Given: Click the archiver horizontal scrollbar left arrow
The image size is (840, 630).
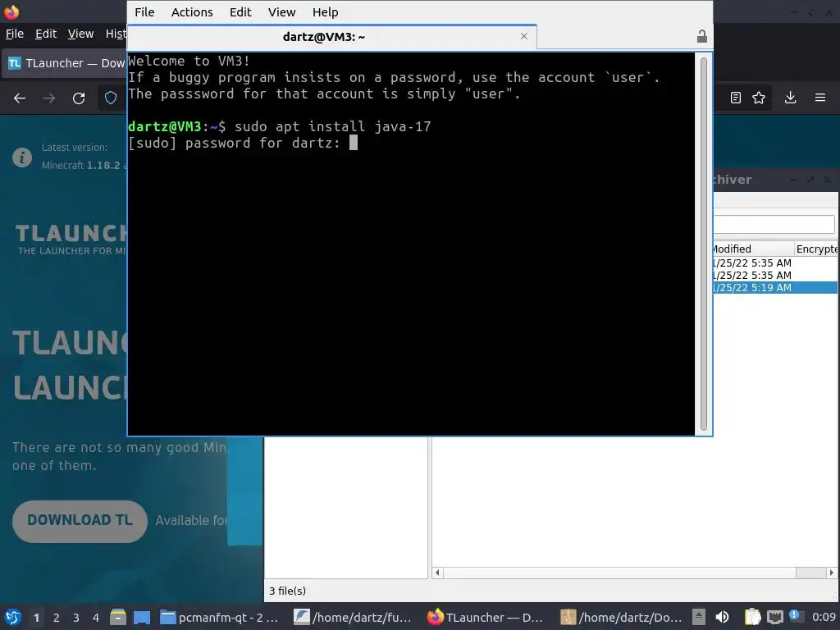Looking at the screenshot, I should (x=438, y=573).
